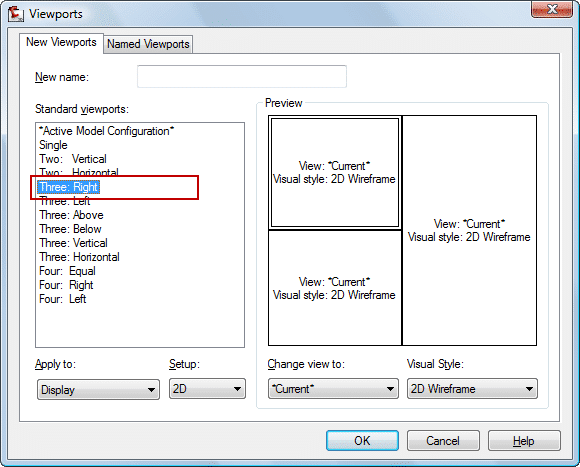The image size is (580, 467).
Task: Select the New Viewports tab
Action: point(61,42)
